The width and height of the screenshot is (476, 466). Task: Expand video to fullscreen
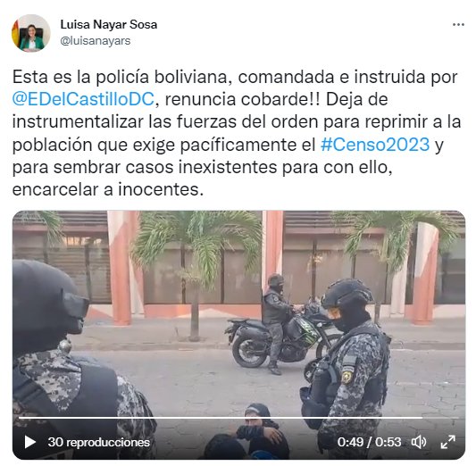click(x=447, y=442)
